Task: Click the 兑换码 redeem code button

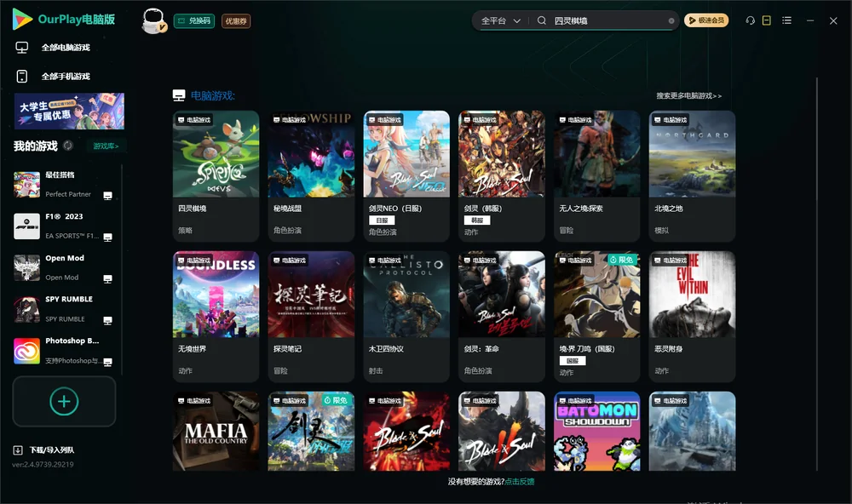Action: [x=194, y=20]
